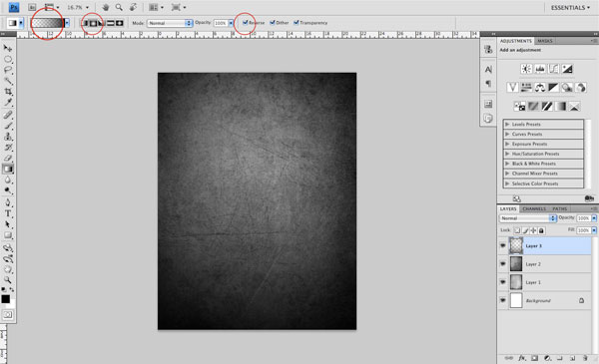Click the Zoom tool in application bar
The height and width of the screenshot is (364, 599).
tap(119, 7)
